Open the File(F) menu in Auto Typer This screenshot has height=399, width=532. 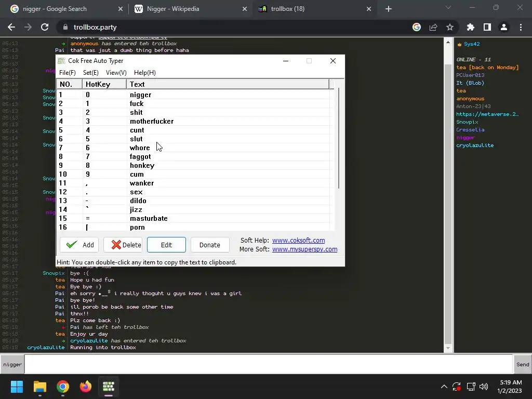tap(67, 73)
